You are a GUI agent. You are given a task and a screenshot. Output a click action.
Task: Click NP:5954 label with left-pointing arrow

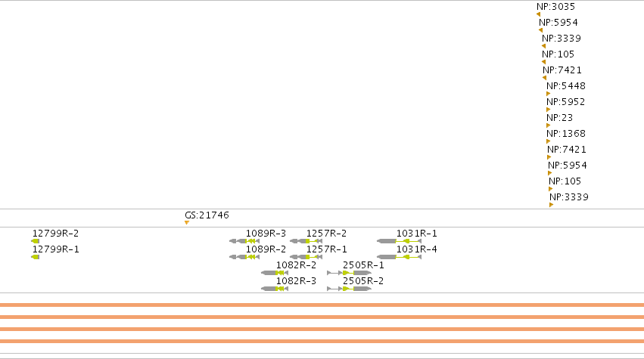pos(558,23)
